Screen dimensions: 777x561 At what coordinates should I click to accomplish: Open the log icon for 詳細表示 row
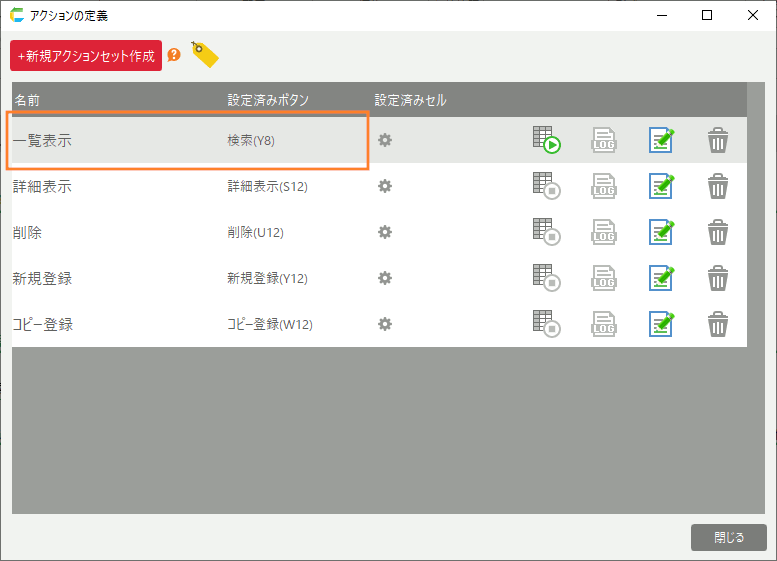(603, 186)
